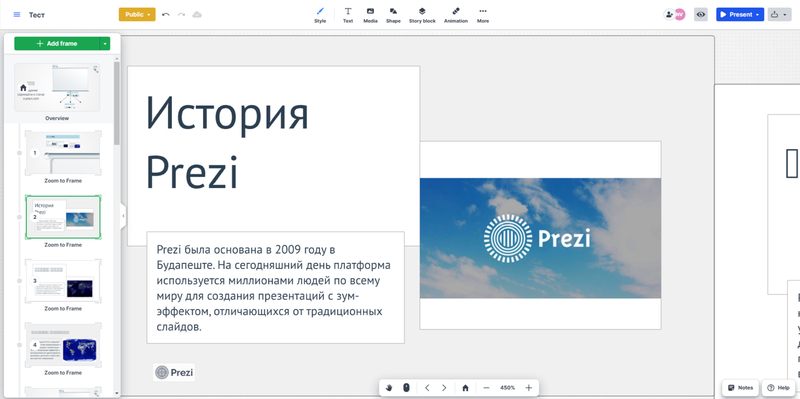Collapse the left frames sidebar
Screen dimensions: 800x399
(123, 216)
